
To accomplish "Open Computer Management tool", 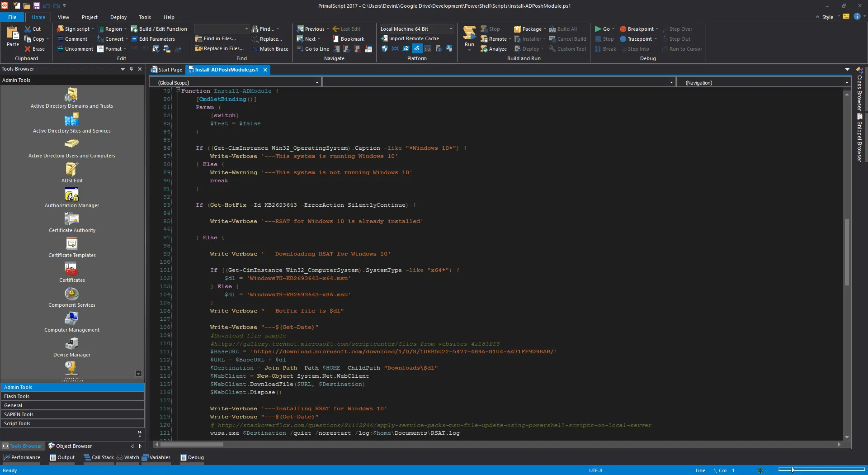I will click(72, 322).
